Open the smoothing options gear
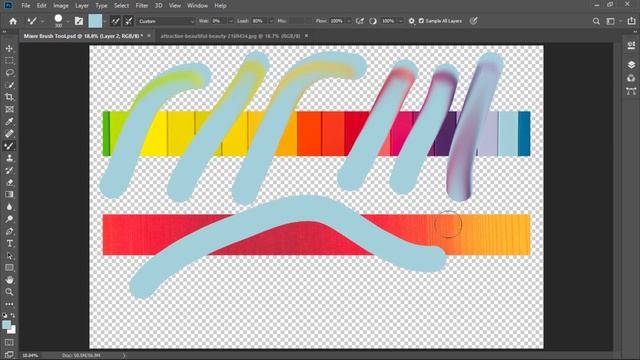640x360 pixels. click(x=411, y=21)
